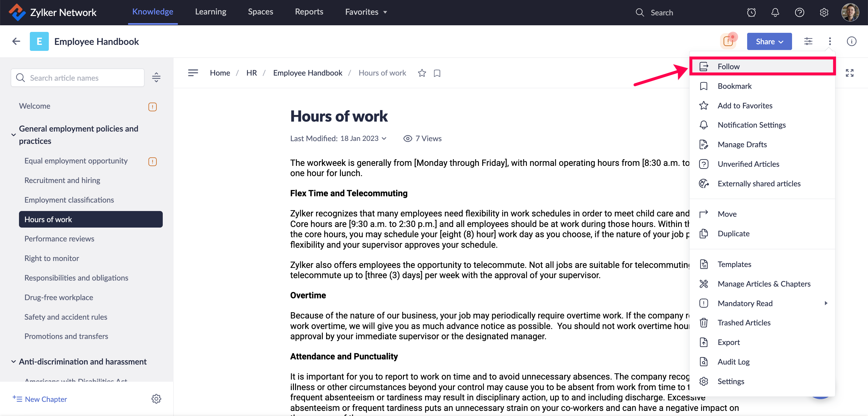Toggle the table of contents icon
Viewport: 868px width, 416px height.
193,73
